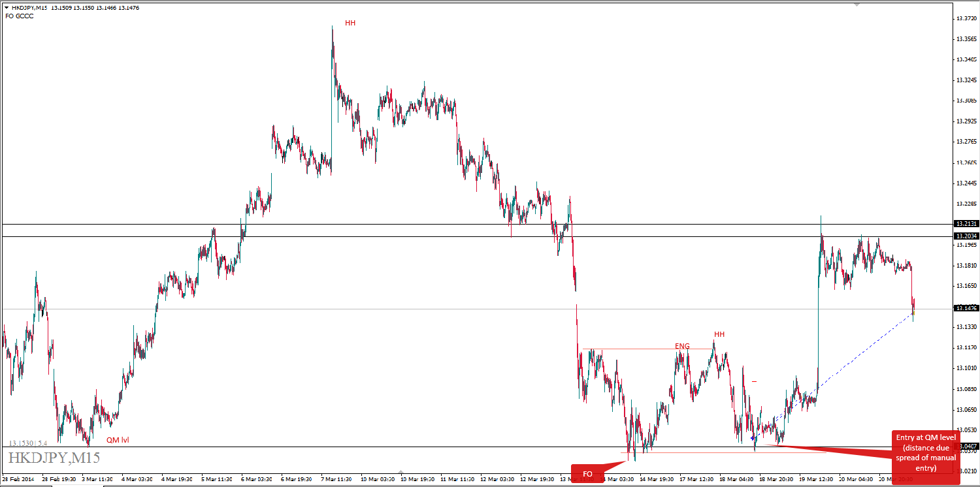The width and height of the screenshot is (980, 487).
Task: Click the gray diamond marker on time axis
Action: (x=401, y=472)
